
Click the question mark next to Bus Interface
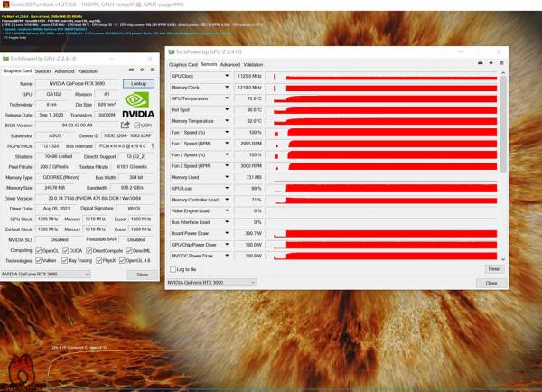click(x=152, y=145)
